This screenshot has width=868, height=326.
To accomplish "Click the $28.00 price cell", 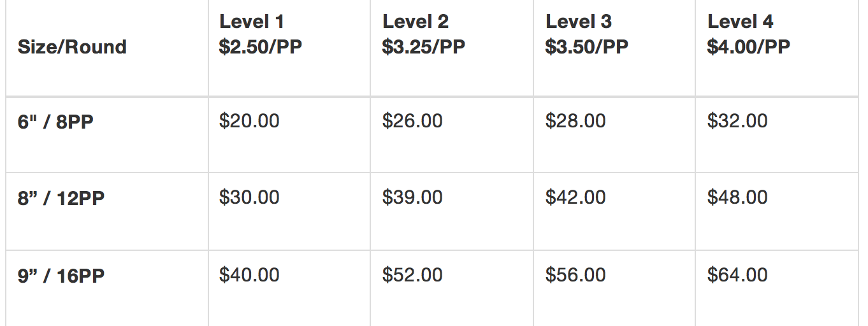I will click(575, 121).
